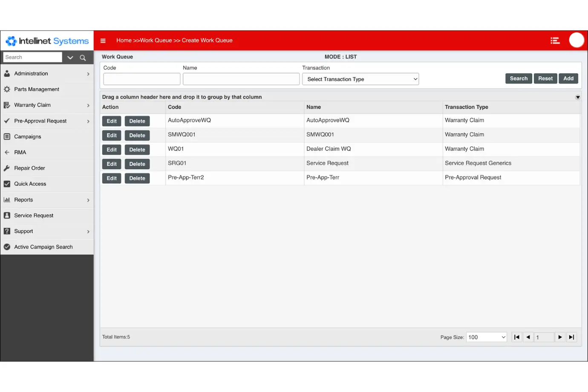Go to first page of grid
Image resolution: width=588 pixels, height=392 pixels.
pyautogui.click(x=517, y=337)
